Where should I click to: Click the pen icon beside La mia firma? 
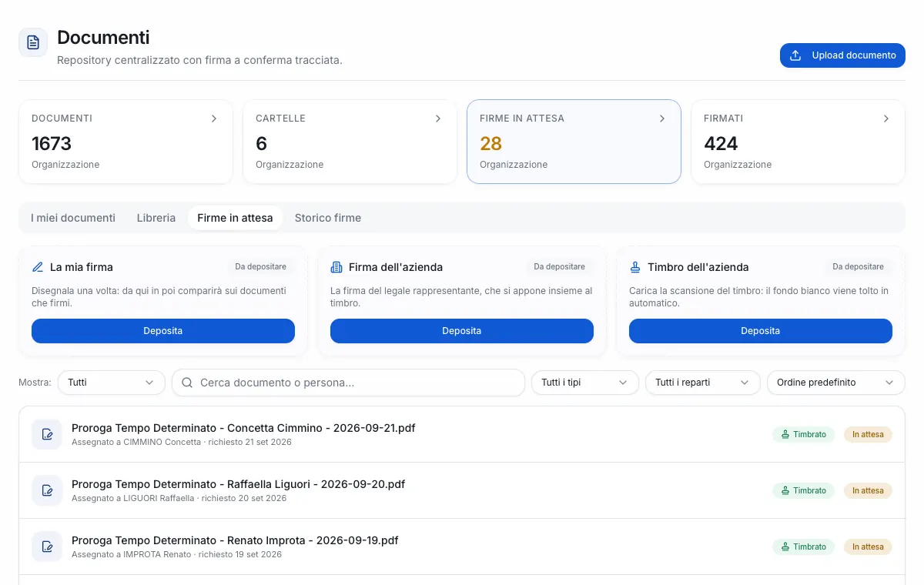[x=38, y=267]
